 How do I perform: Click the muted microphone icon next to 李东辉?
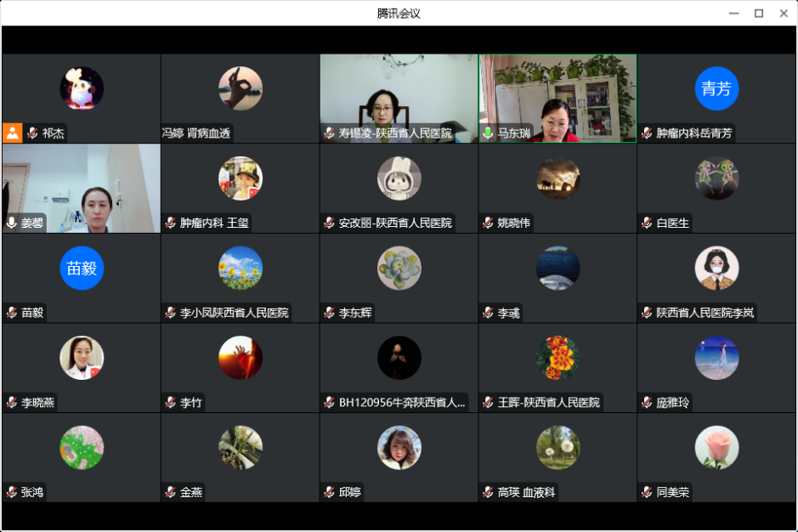(329, 313)
